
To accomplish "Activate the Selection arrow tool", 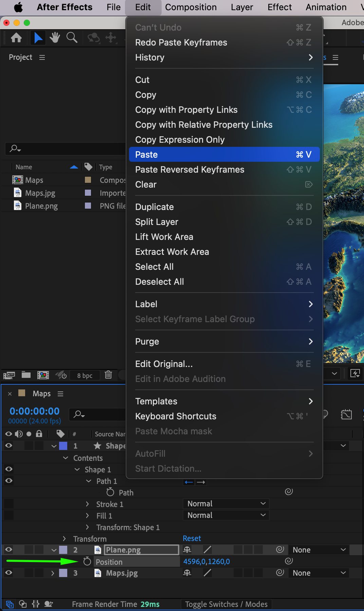I will [38, 37].
